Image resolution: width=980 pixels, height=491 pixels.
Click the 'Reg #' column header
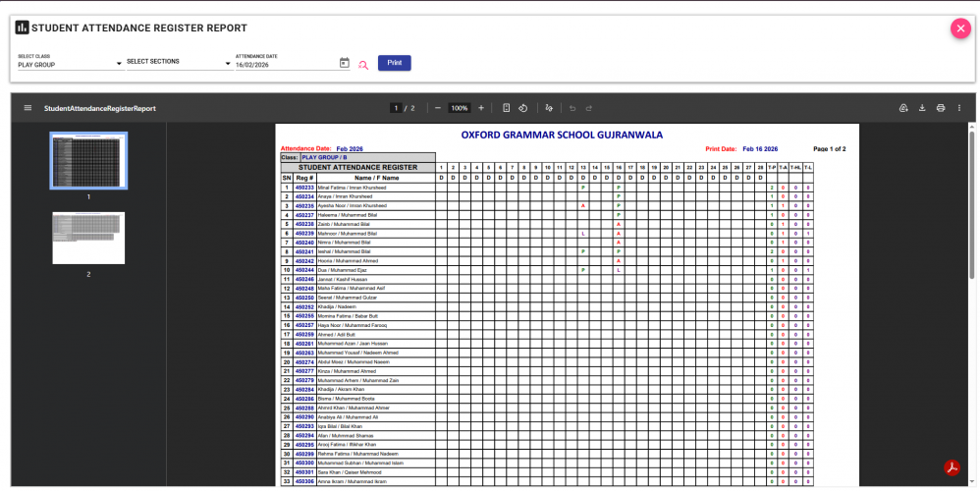[x=304, y=178]
